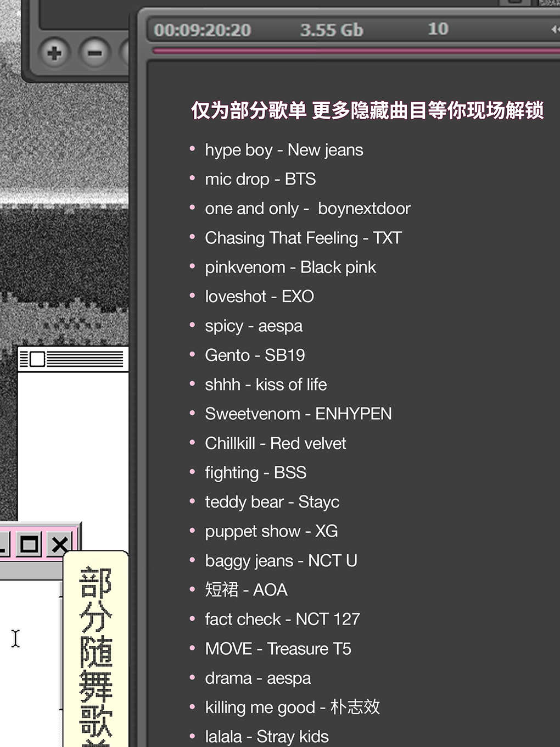Image resolution: width=560 pixels, height=747 pixels.
Task: Select hype boy - New jeans
Action: (284, 150)
